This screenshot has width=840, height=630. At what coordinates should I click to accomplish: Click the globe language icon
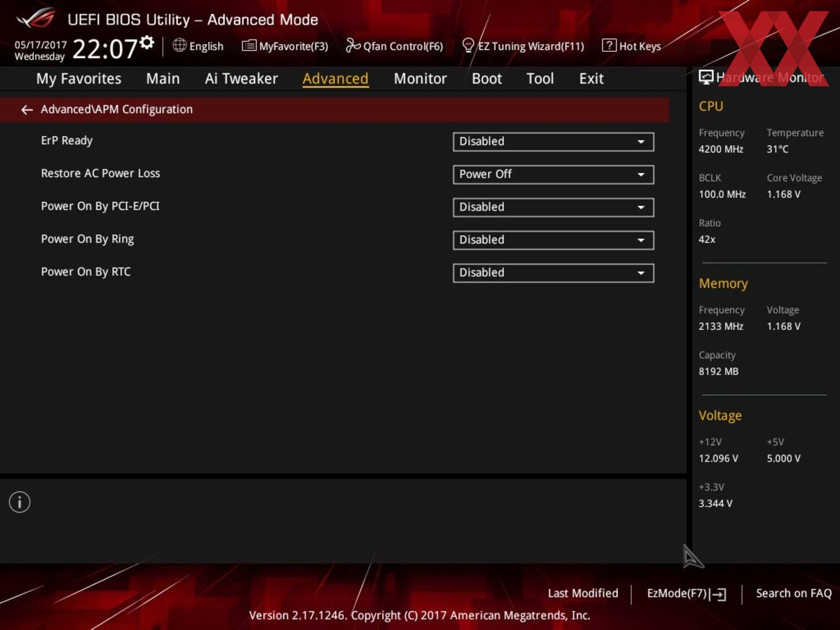[180, 45]
